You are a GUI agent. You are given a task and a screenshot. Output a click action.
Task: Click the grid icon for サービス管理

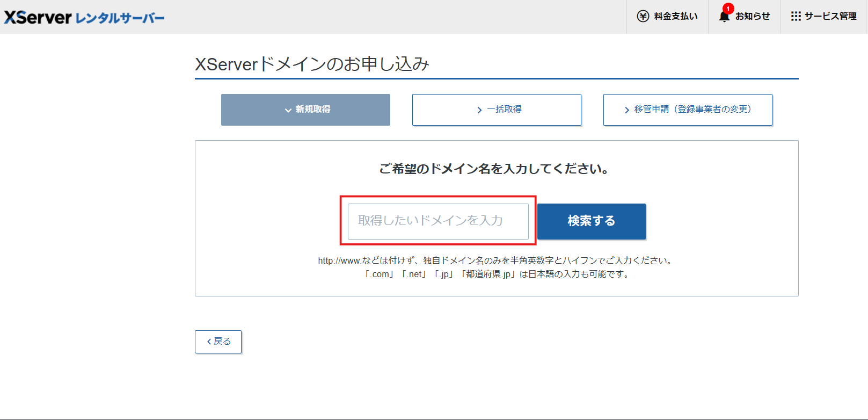[x=796, y=16]
